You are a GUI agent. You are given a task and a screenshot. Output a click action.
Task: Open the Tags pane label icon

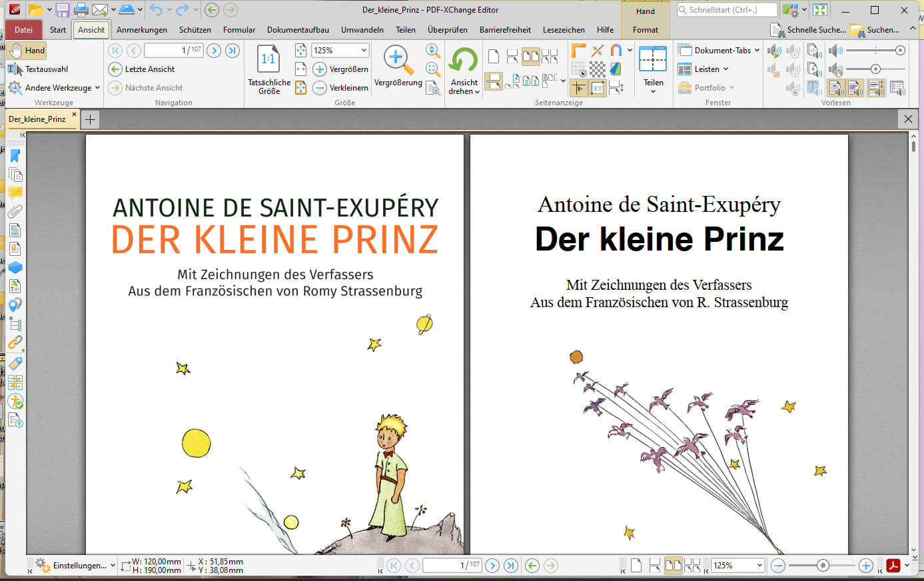coord(15,363)
